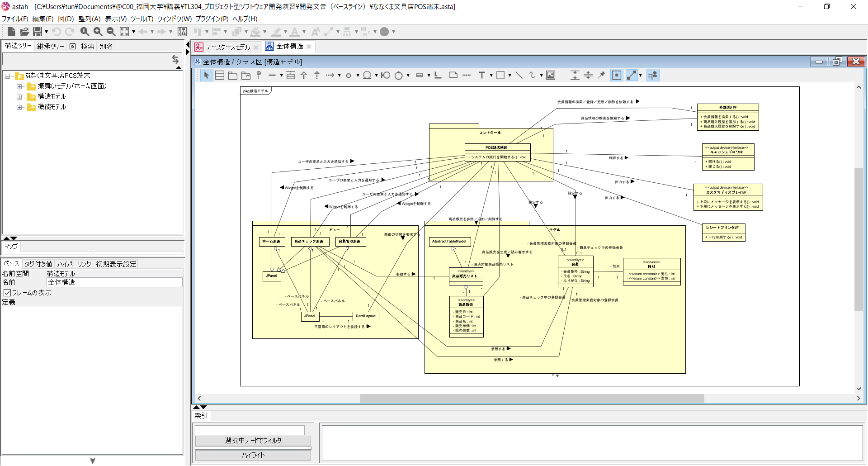Image resolution: width=868 pixels, height=466 pixels.
Task: Click the 名前 field containing 全体構造
Action: [x=114, y=282]
